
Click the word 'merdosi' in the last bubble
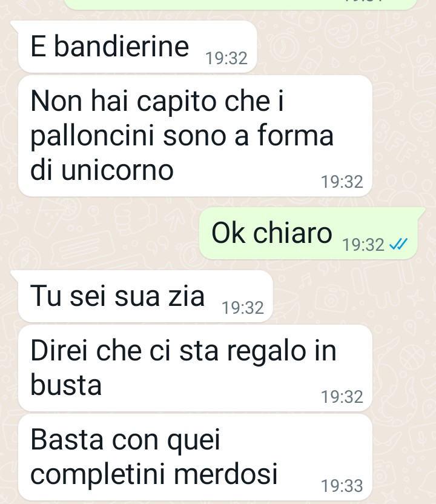coord(226,474)
